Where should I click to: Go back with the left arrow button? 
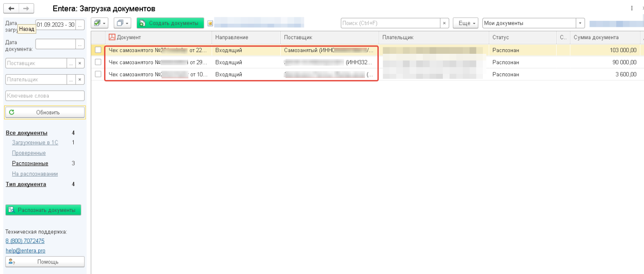tap(11, 9)
